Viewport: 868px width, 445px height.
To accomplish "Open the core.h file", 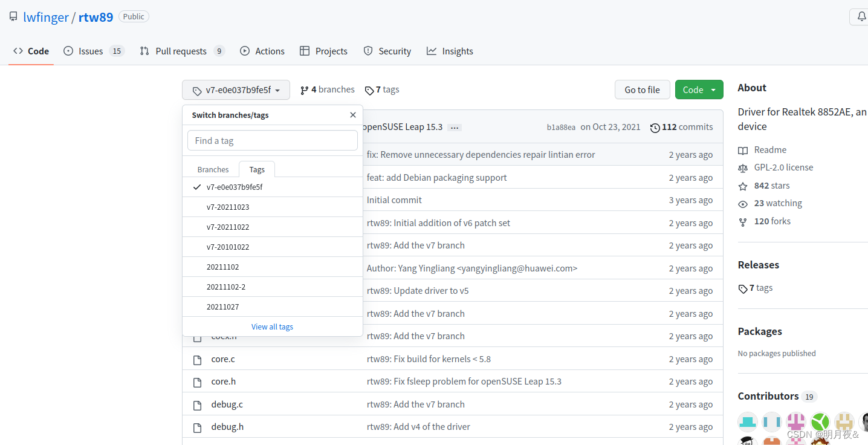I will [x=223, y=381].
